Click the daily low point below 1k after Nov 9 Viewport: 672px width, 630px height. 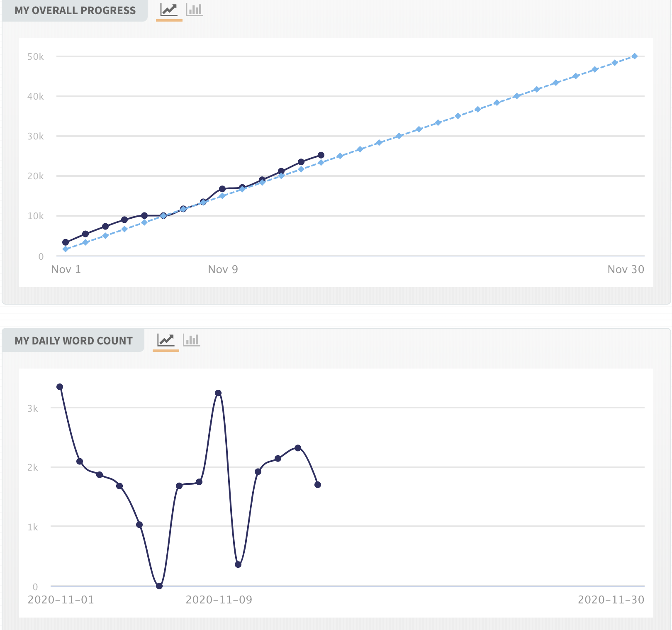coord(238,564)
